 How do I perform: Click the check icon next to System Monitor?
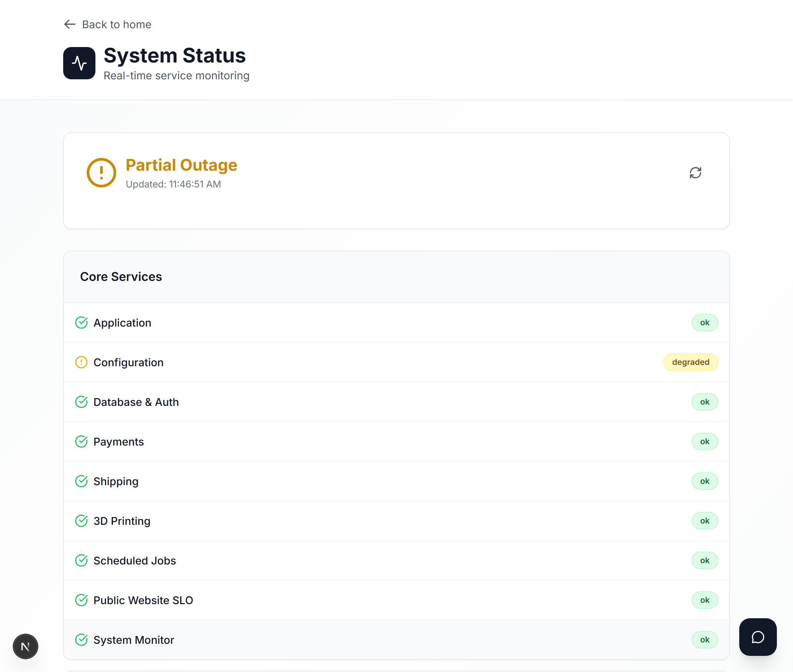click(82, 640)
